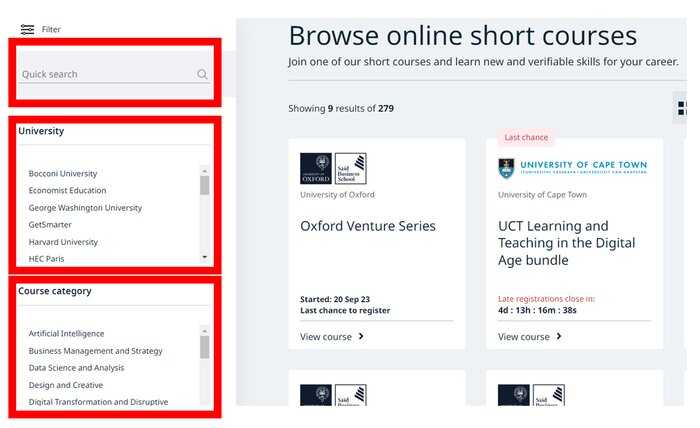Open UCT Learning and Teaching bundle title
Image resolution: width=700 pixels, height=428 pixels.
(x=567, y=243)
